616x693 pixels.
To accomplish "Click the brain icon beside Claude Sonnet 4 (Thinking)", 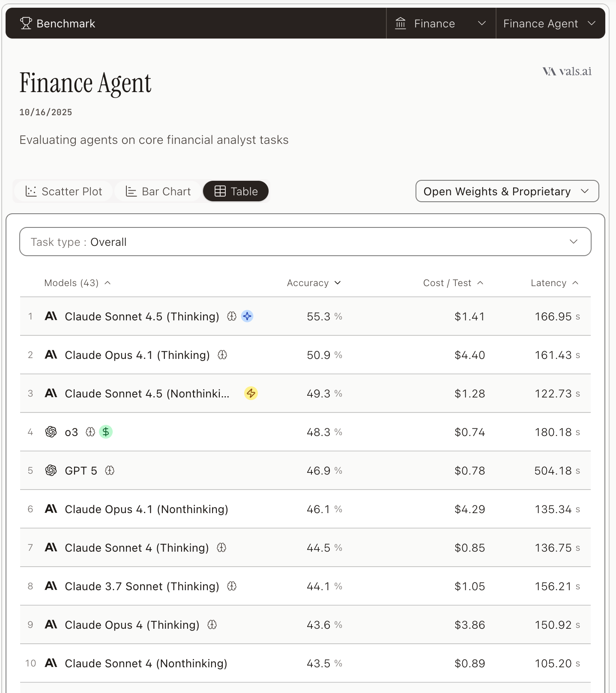I will click(x=221, y=548).
